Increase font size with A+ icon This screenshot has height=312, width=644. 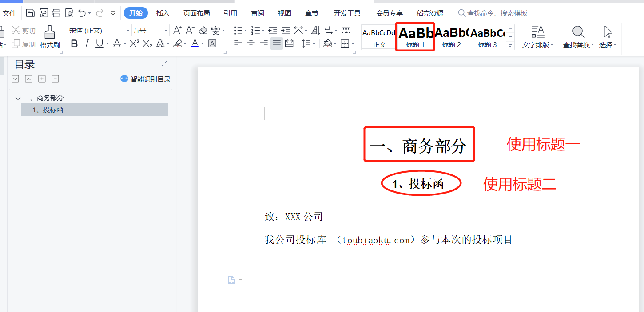[177, 30]
